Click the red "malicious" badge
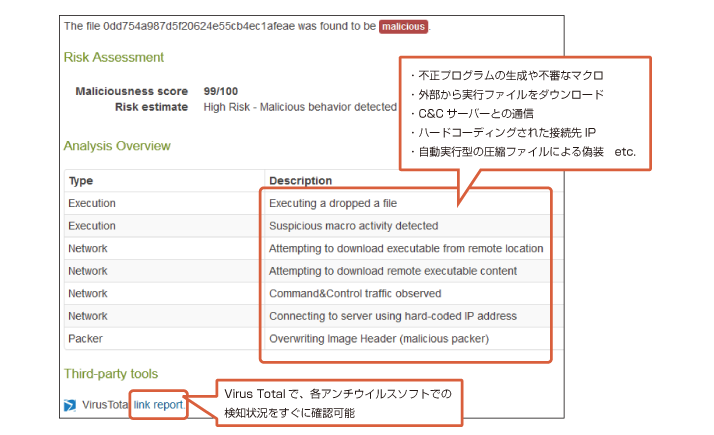This screenshot has height=435, width=714. (403, 25)
